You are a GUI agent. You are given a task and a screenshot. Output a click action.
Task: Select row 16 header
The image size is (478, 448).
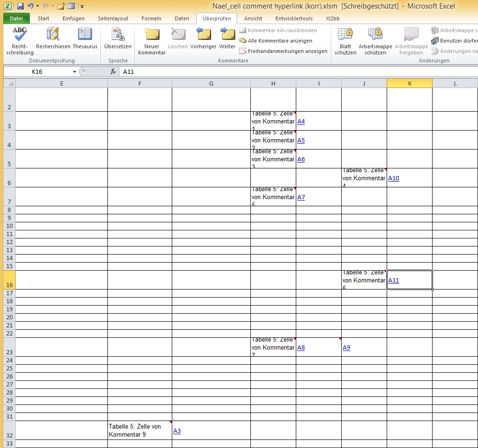tap(9, 280)
